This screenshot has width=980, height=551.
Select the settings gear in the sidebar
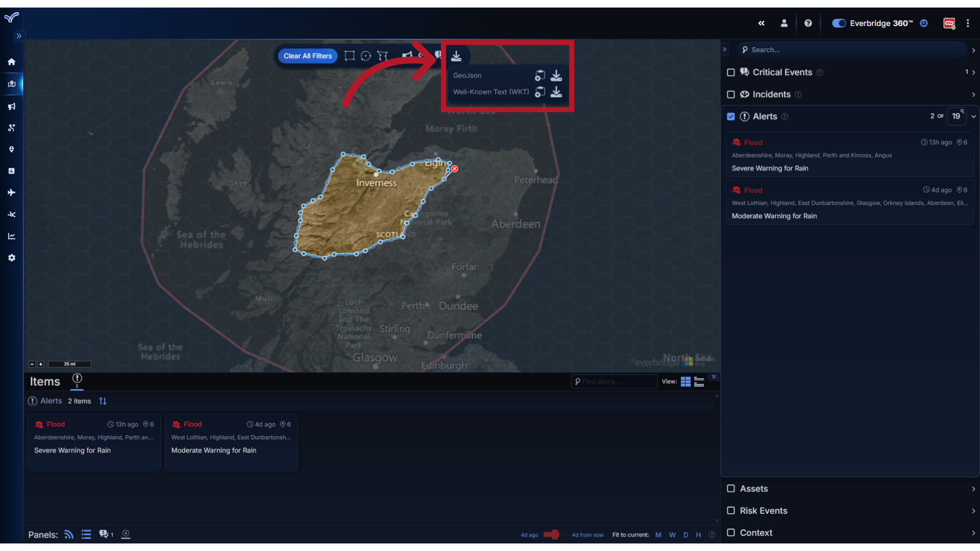tap(11, 258)
